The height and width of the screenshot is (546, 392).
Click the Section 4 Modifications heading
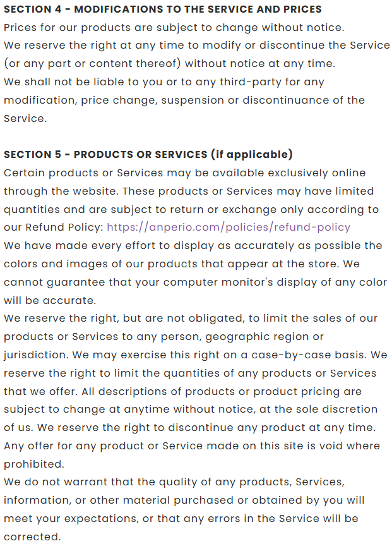pos(163,9)
